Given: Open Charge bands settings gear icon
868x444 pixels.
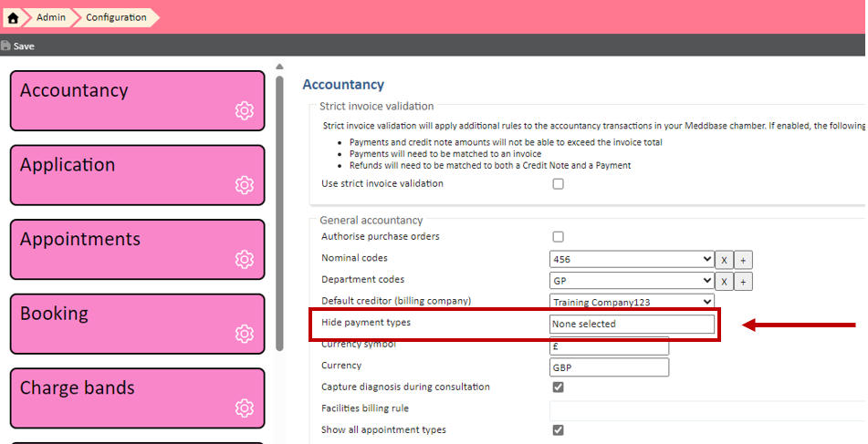Looking at the screenshot, I should pyautogui.click(x=244, y=408).
